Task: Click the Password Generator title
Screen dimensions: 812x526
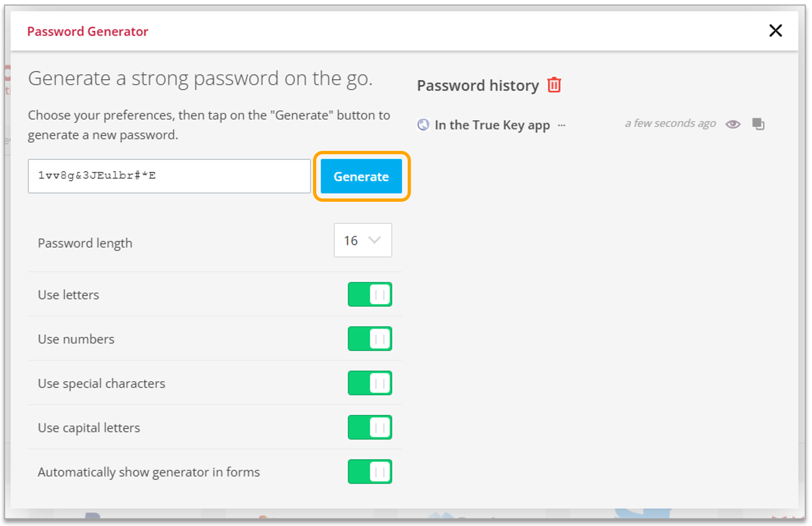Action: (x=88, y=31)
